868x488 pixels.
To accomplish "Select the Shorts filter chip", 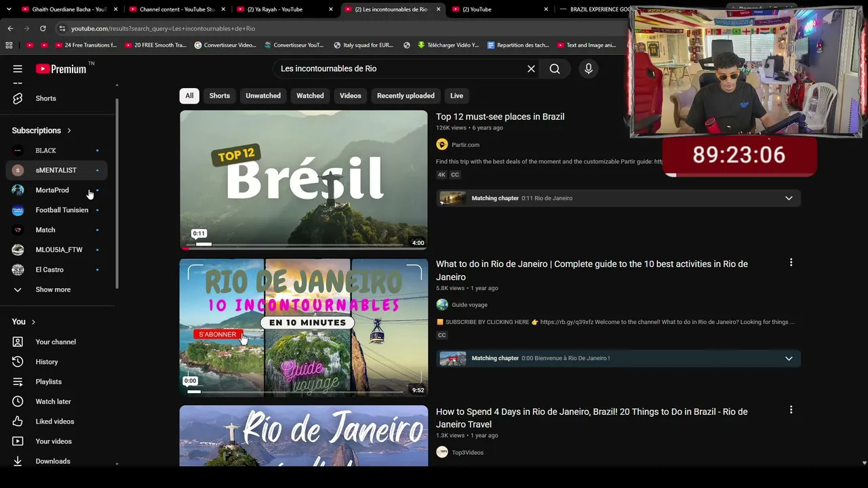I will (220, 96).
